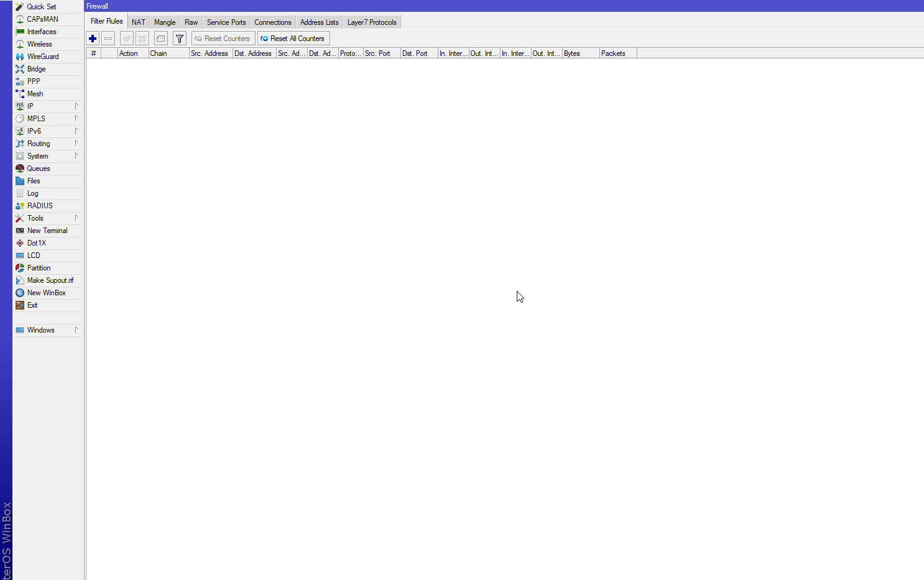Click Src. Port column header

(382, 53)
